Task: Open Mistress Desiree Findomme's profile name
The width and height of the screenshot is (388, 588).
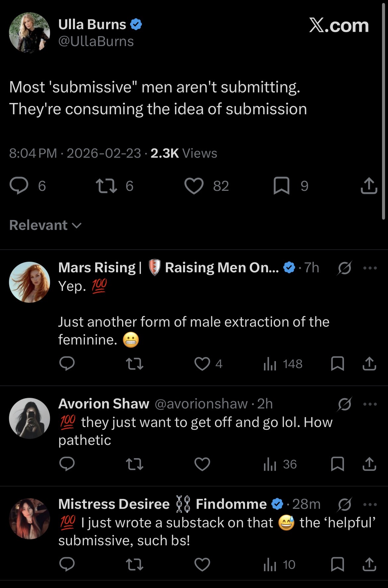Action: 162,504
